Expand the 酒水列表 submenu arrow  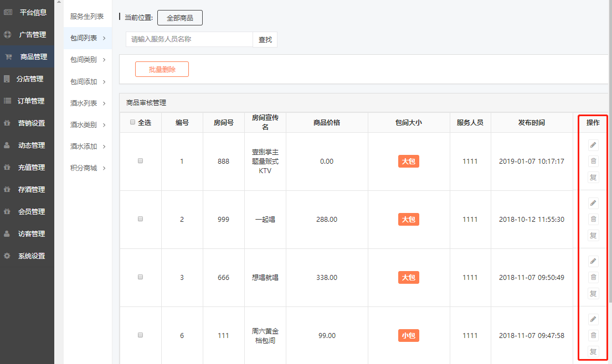tap(104, 103)
